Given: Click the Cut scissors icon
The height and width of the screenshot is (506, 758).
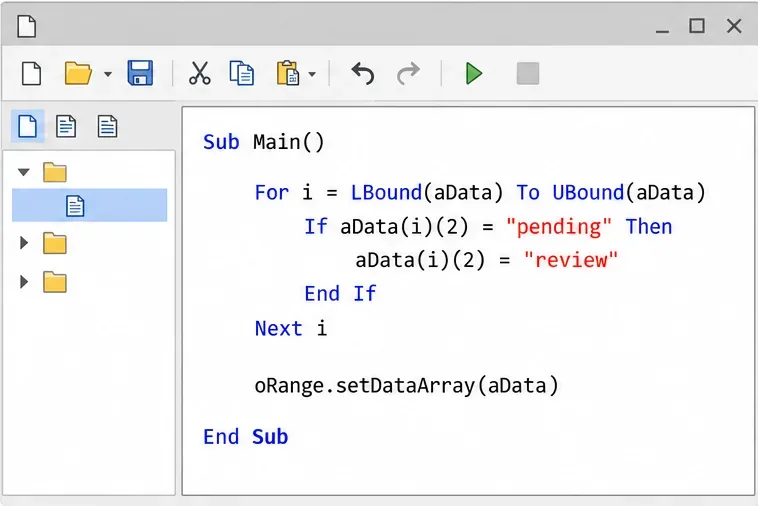Looking at the screenshot, I should [x=200, y=73].
